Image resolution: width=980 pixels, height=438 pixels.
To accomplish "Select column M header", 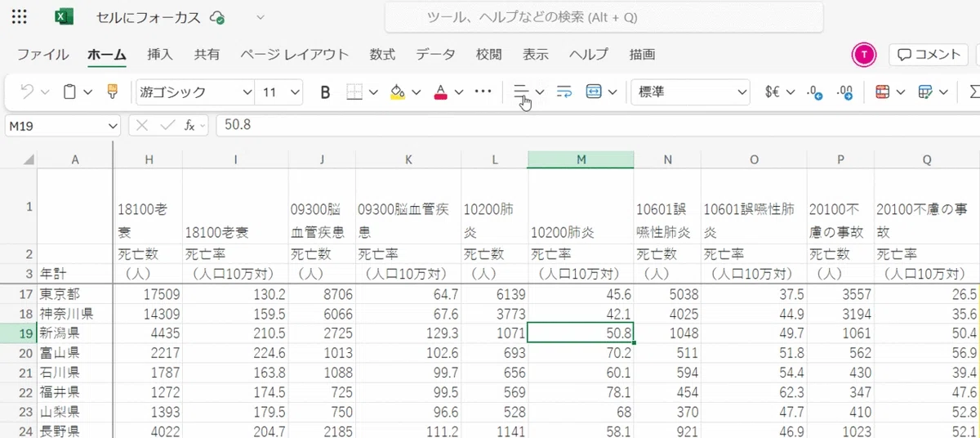I will pos(581,160).
